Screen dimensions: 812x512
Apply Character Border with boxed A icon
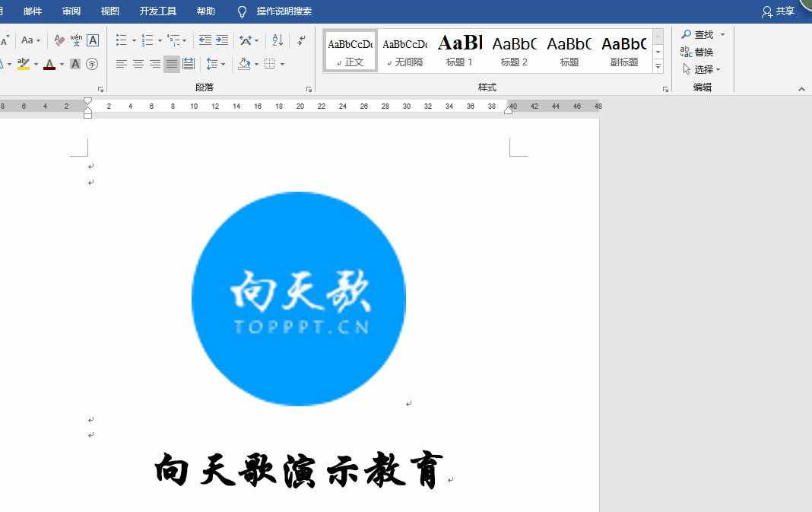click(93, 40)
